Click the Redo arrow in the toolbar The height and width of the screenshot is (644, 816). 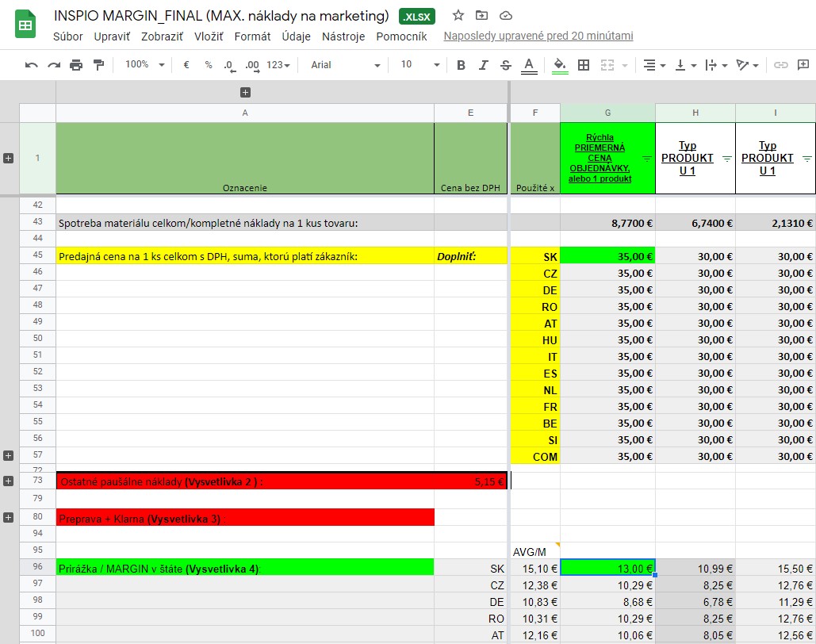(x=54, y=65)
